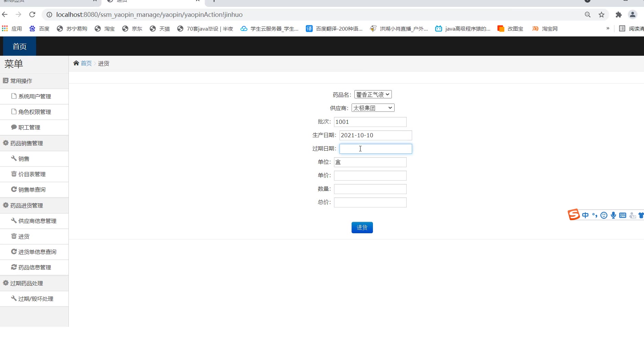Bookmark page with the star icon

point(601,14)
